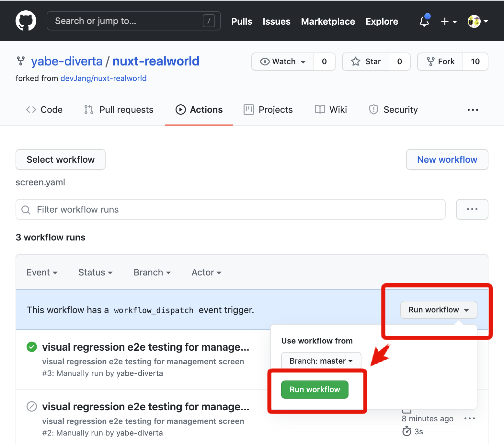Viewport: 504px width, 444px height.
Task: Click the Pull requests icon
Action: (x=89, y=110)
